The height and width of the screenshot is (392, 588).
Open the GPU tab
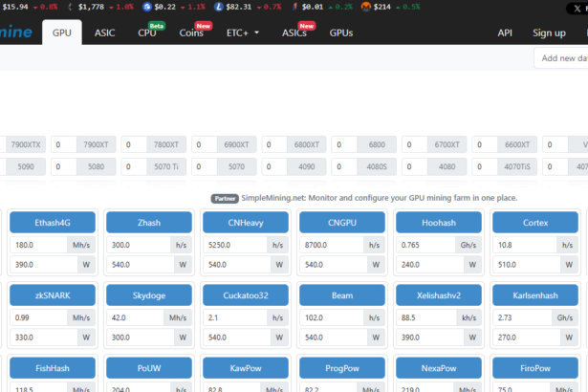pyautogui.click(x=62, y=33)
